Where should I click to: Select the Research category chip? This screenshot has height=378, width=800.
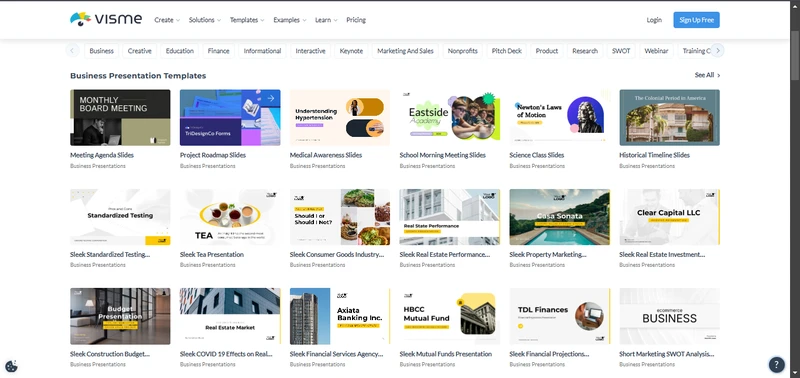pyautogui.click(x=585, y=51)
